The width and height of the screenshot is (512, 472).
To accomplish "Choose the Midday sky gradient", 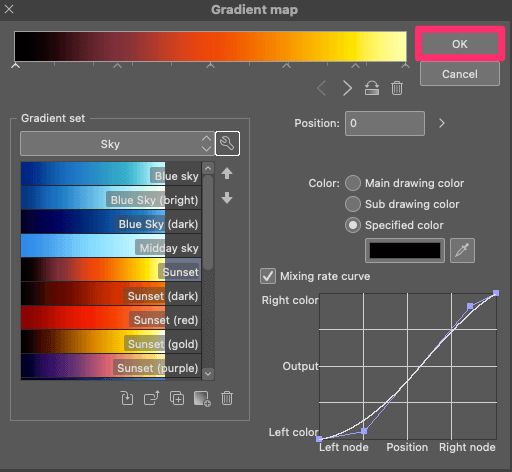I will pos(111,246).
